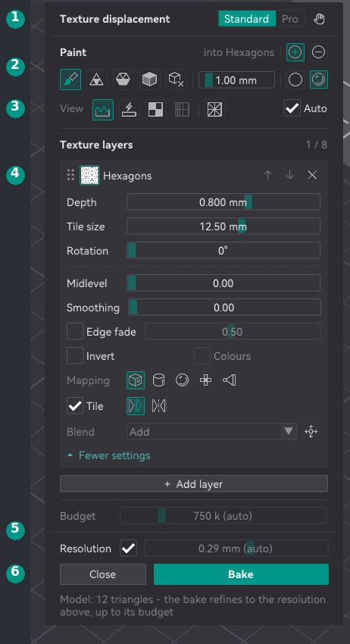Switch to Standard mode
The height and width of the screenshot is (644, 350).
(246, 19)
